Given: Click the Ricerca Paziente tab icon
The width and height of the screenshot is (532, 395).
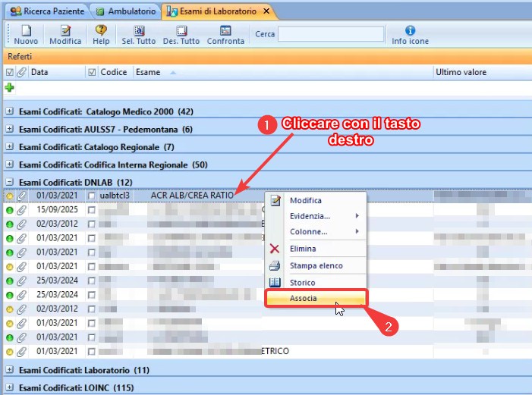Looking at the screenshot, I should click(16, 11).
